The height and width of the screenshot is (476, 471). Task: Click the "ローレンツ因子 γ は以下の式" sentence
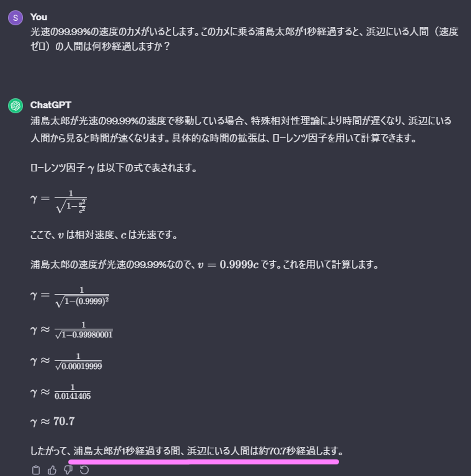[113, 168]
